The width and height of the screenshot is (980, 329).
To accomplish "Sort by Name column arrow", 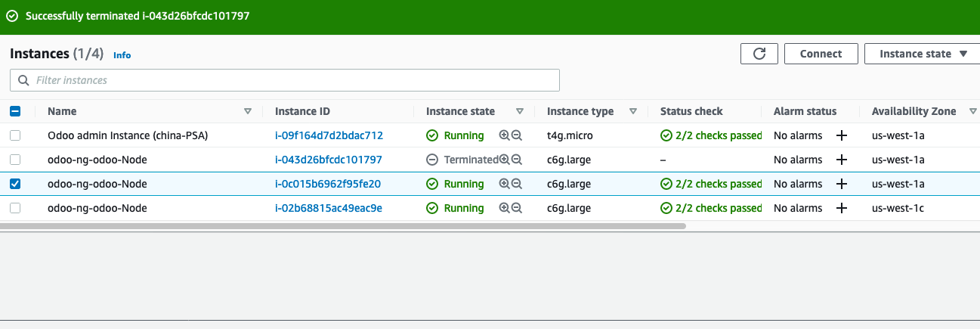I will point(248,112).
